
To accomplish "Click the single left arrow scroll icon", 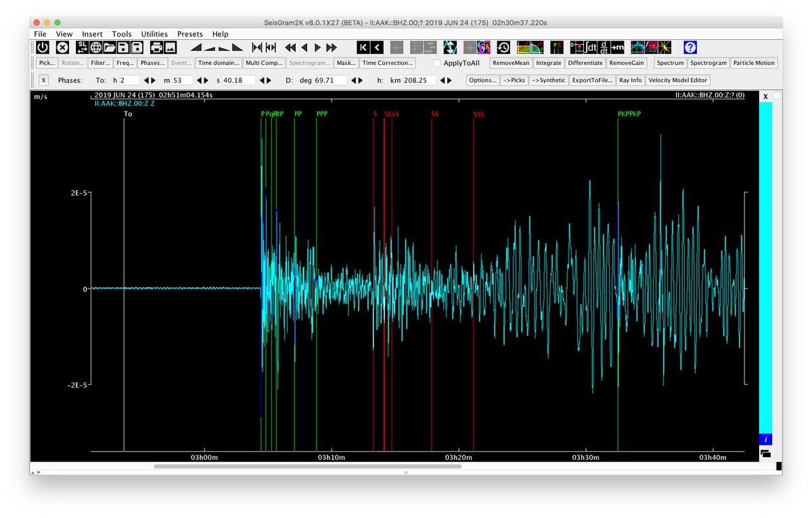I will (304, 47).
